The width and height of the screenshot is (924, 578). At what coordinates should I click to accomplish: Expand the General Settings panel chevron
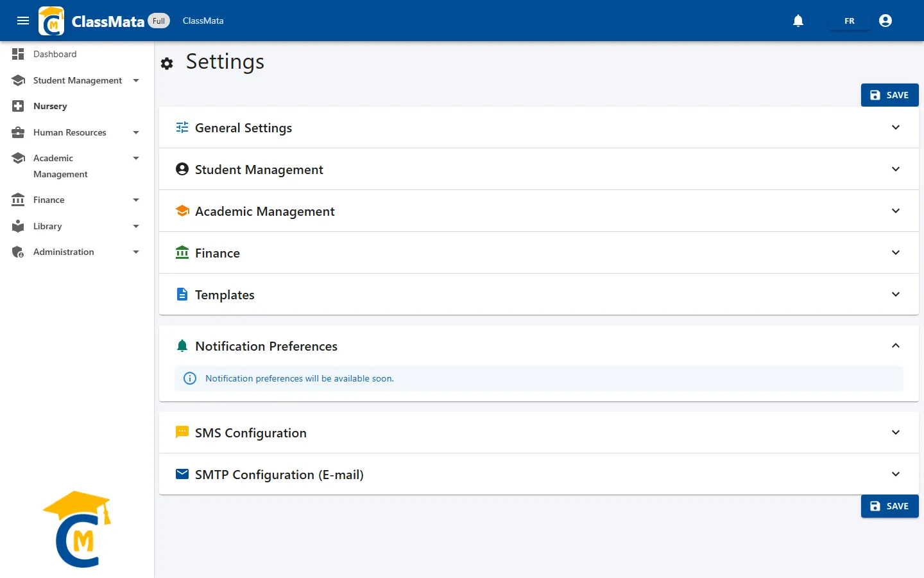pos(896,127)
